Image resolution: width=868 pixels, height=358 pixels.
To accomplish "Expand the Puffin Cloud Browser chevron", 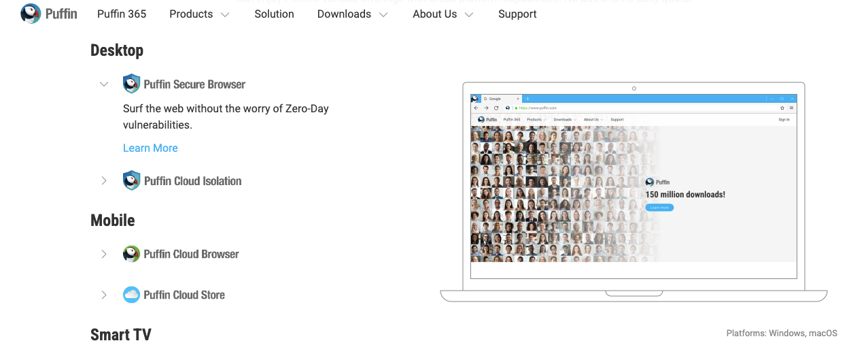I will click(x=104, y=254).
